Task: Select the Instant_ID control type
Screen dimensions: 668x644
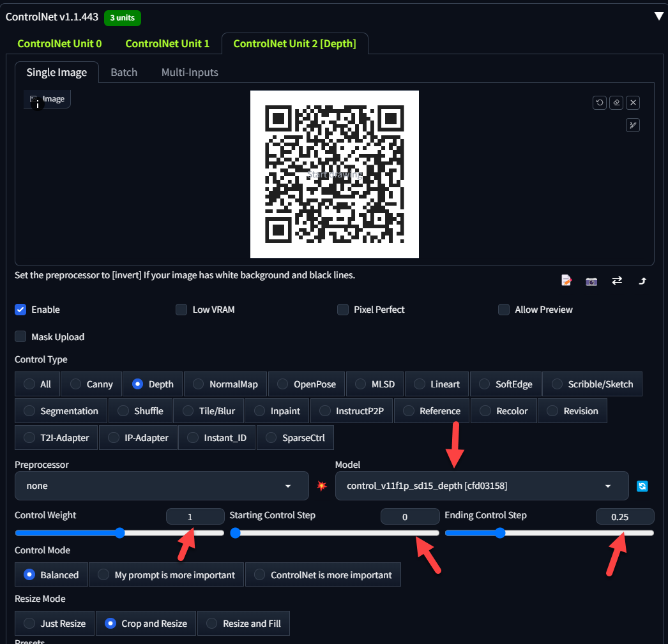Action: 217,438
